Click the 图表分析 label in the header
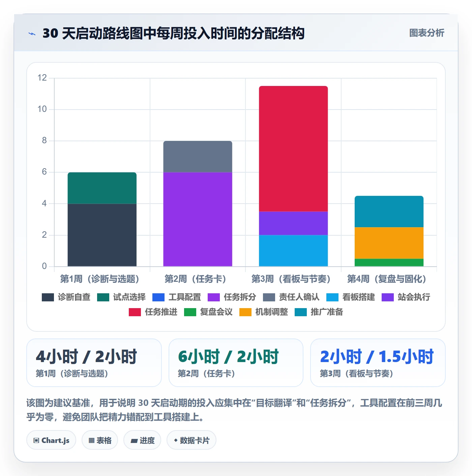Screen dimensions: 472x476 click(426, 33)
